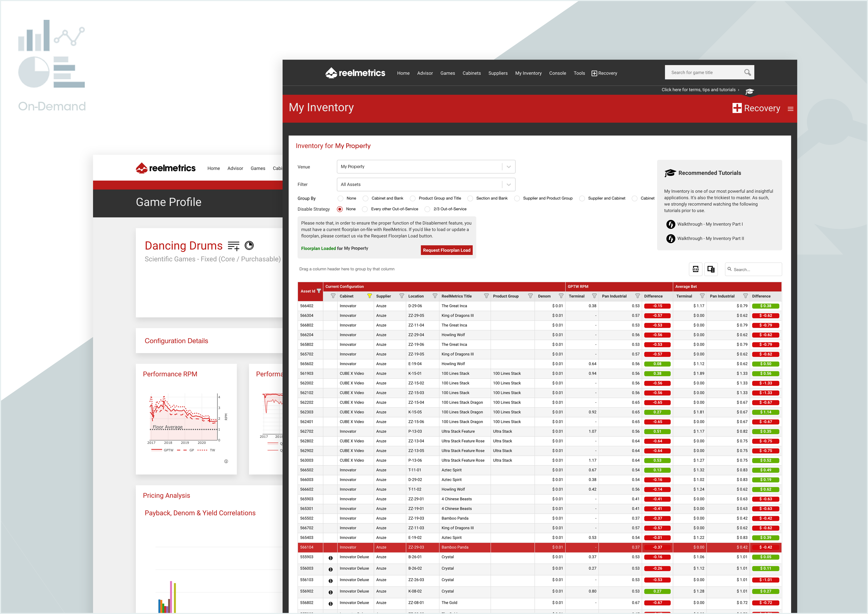Select Group By Cabinet and Bank
This screenshot has width=868, height=614.
[x=365, y=198]
